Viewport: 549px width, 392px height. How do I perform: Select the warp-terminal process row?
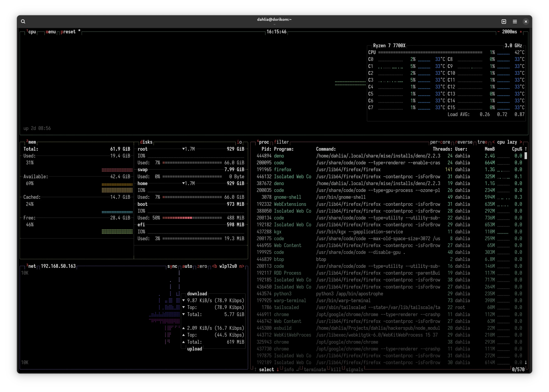[x=389, y=300]
